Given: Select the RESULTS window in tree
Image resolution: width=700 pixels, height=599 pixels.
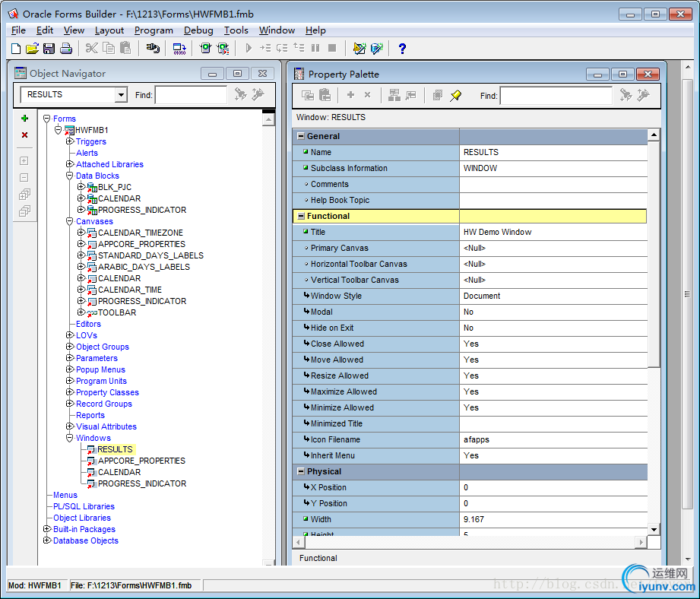Looking at the screenshot, I should (116, 449).
